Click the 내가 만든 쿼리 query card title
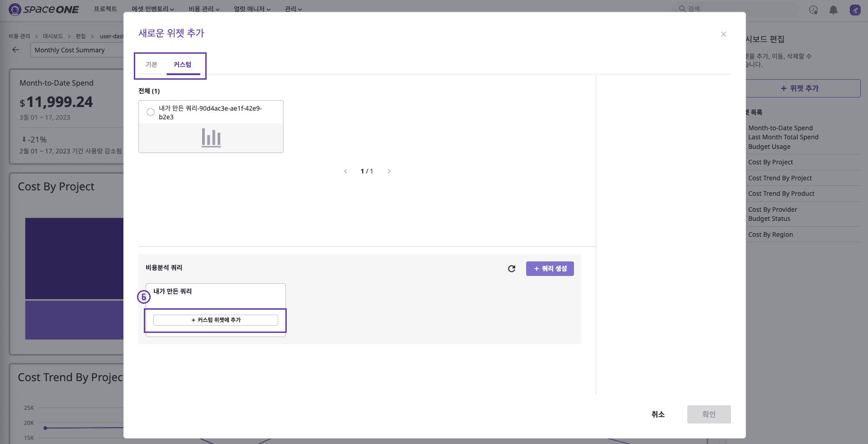The width and height of the screenshot is (868, 444). pyautogui.click(x=173, y=291)
